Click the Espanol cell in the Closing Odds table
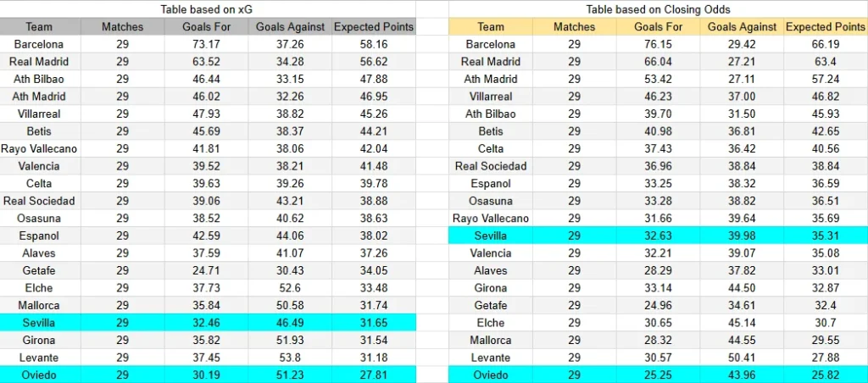This screenshot has height=383, width=868. (x=490, y=183)
